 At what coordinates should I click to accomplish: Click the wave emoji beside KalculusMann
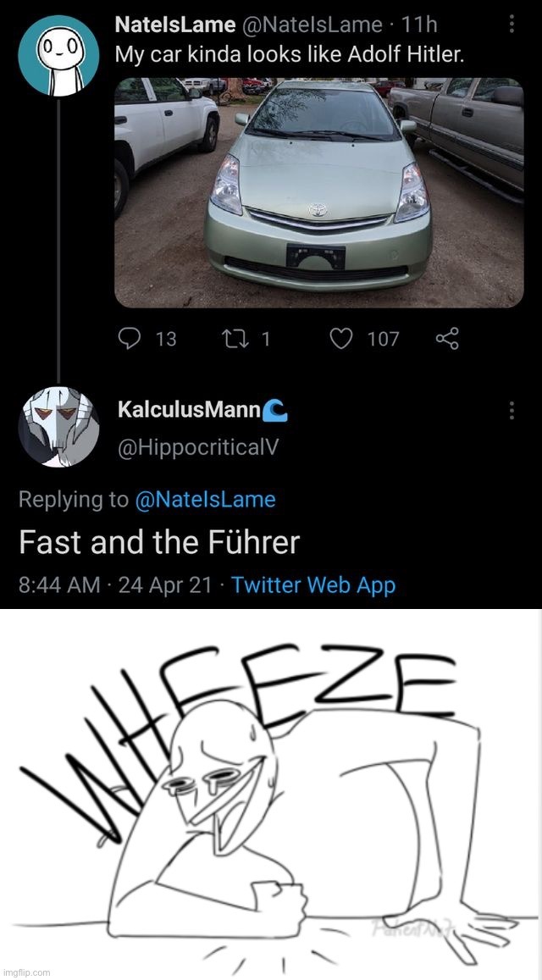pos(276,411)
